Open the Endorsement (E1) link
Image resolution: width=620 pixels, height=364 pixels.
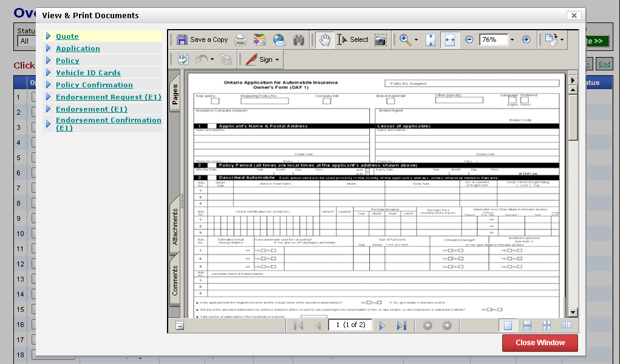(92, 109)
